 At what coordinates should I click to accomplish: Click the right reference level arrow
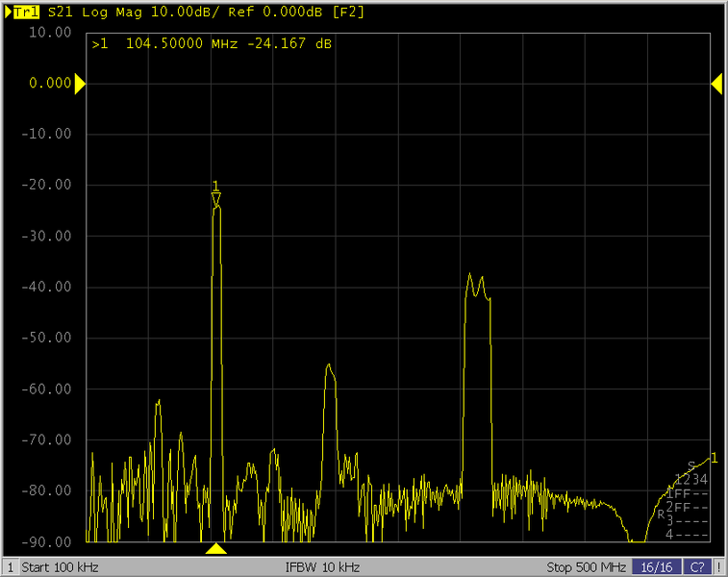coord(716,85)
